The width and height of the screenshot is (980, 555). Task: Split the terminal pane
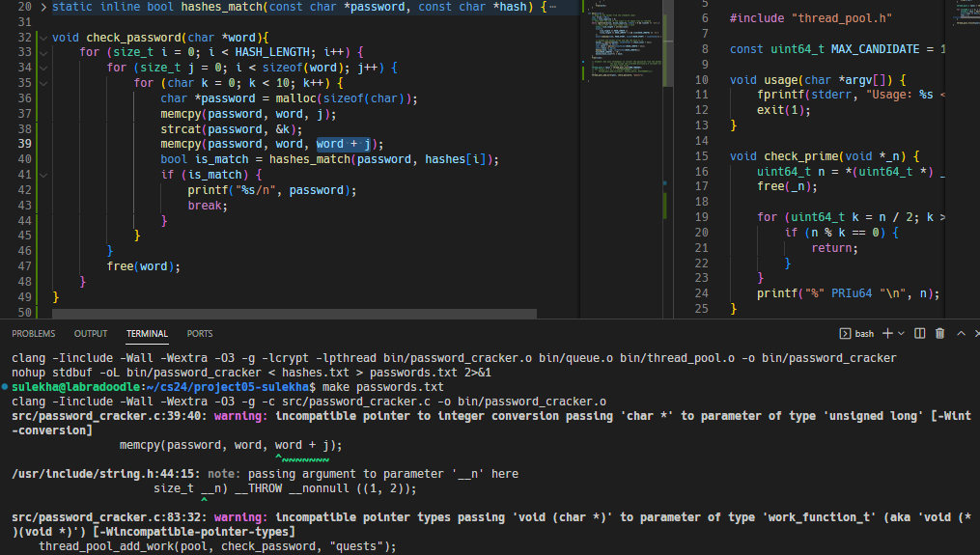tap(919, 333)
